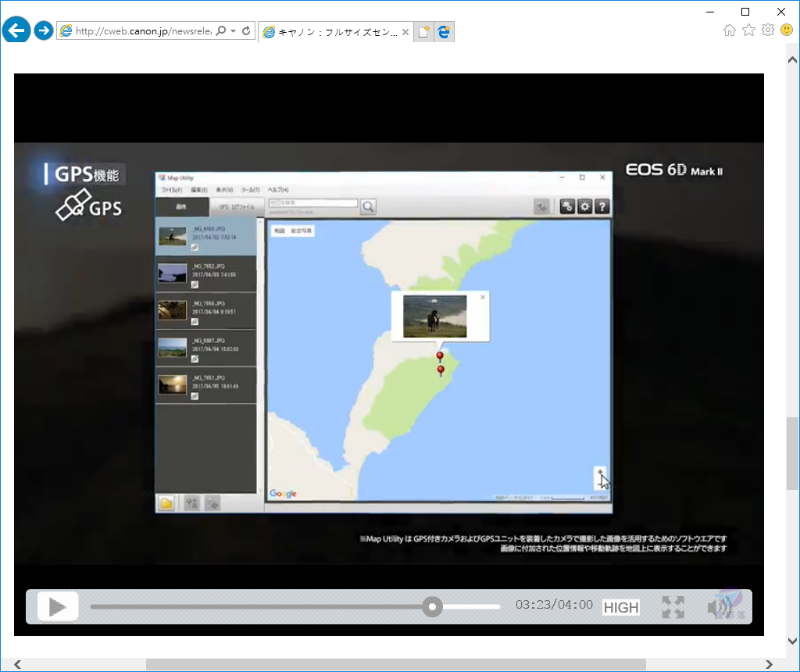The width and height of the screenshot is (800, 672).
Task: Open the ファイル(F) menu in Map Utility
Action: 171,190
